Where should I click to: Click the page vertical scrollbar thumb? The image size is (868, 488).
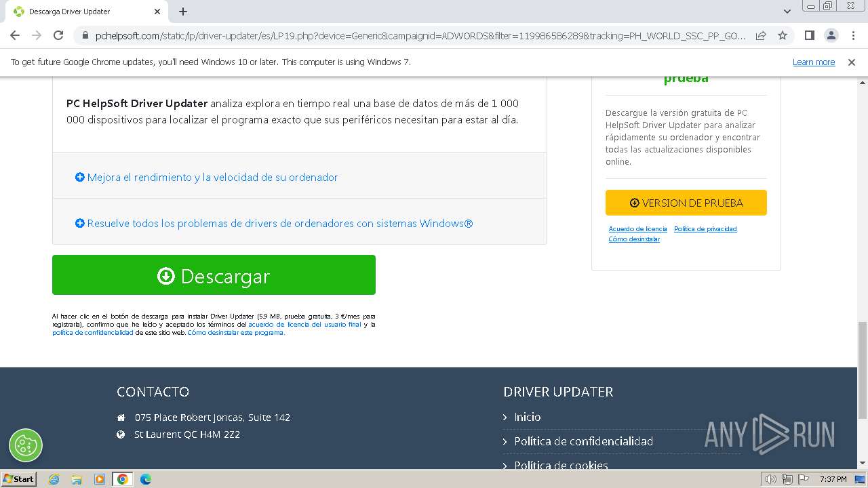[863, 370]
